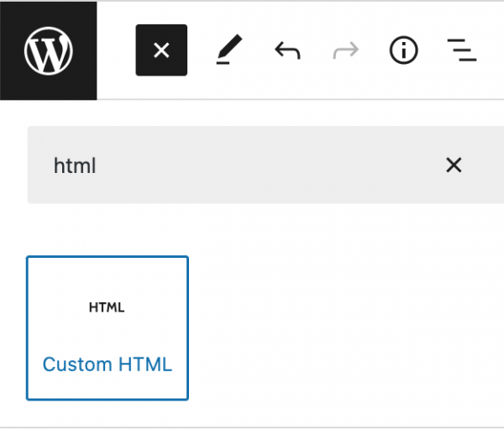Toggle the block inserter with X button
Image resolution: width=504 pixels, height=430 pixels.
click(161, 50)
